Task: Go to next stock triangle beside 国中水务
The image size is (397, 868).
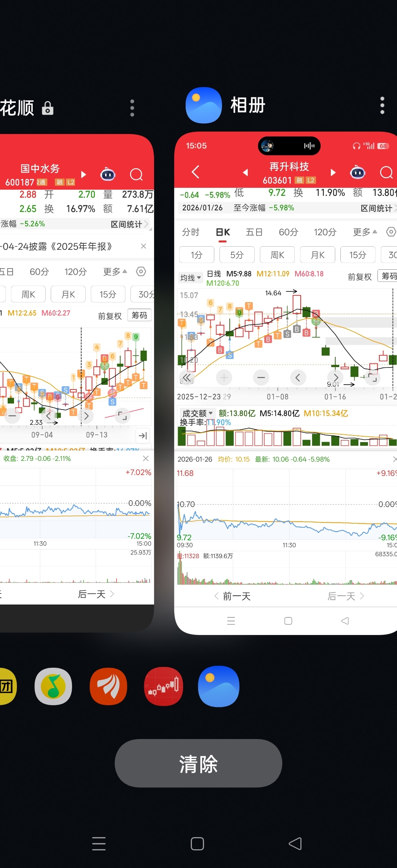Action: (83, 174)
